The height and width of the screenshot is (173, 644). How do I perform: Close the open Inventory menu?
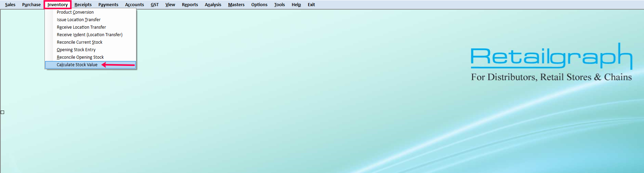(57, 5)
